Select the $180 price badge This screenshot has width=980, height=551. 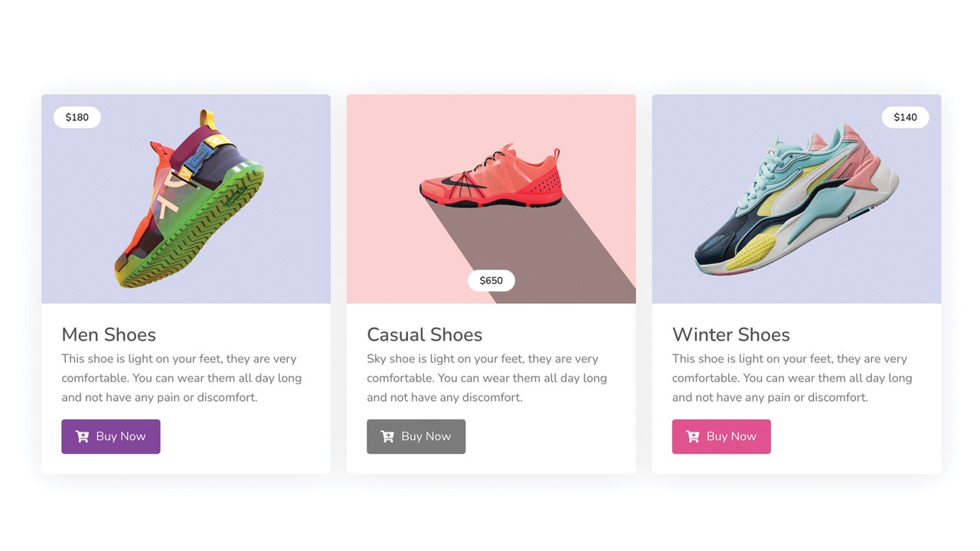tap(77, 117)
